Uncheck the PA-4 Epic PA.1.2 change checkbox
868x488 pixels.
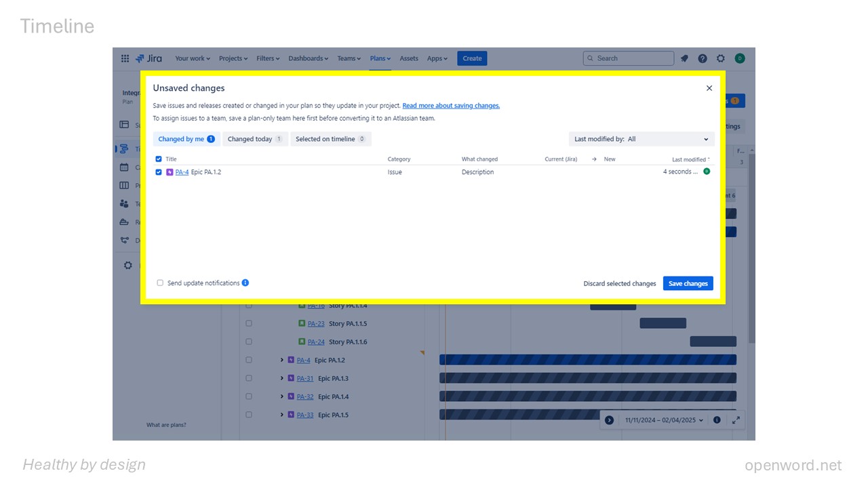(159, 172)
